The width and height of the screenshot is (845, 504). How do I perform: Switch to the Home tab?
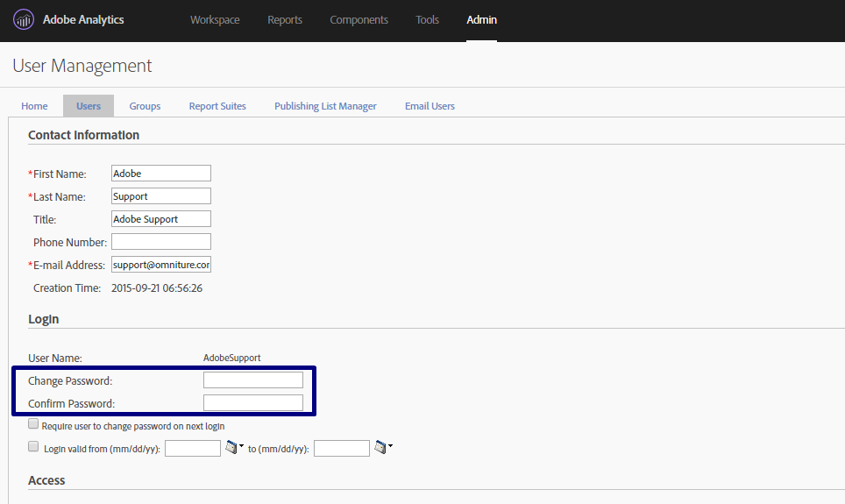click(34, 106)
